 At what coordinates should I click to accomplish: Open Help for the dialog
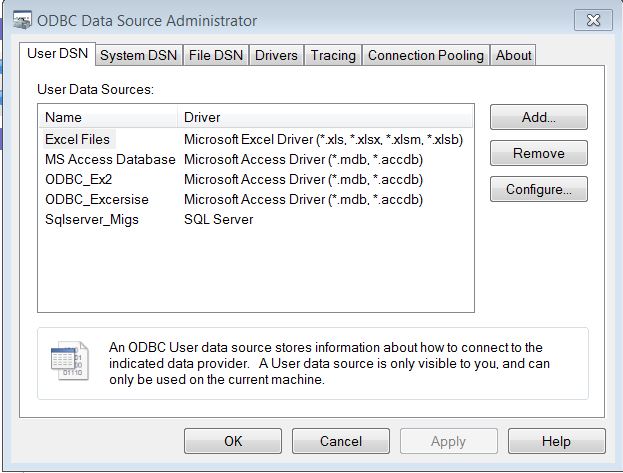[556, 441]
